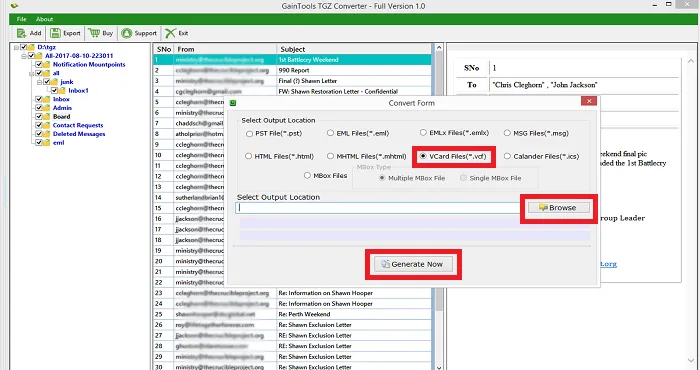Click the Add toolbar icon
This screenshot has width=700, height=370.
[x=21, y=33]
